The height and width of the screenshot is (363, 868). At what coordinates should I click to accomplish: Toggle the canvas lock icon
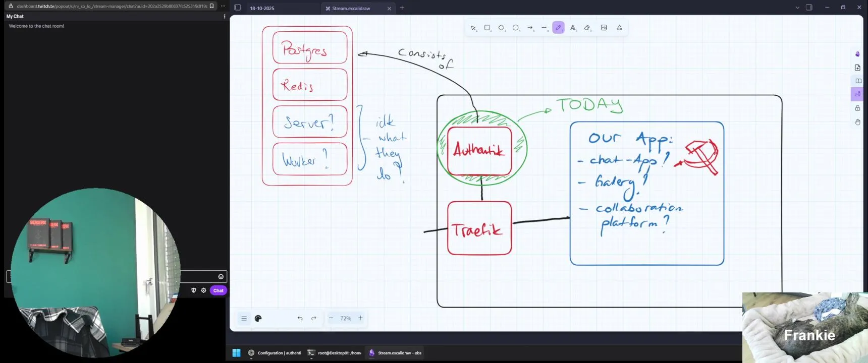tap(857, 108)
